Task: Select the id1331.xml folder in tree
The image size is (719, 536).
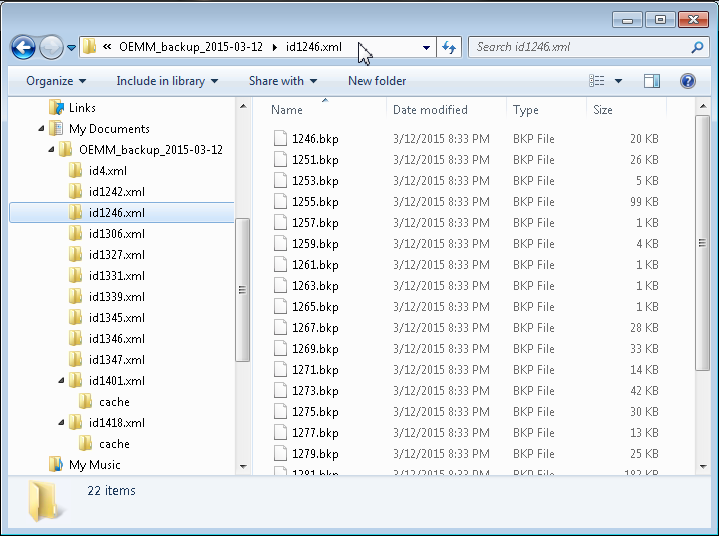Action: pos(116,276)
